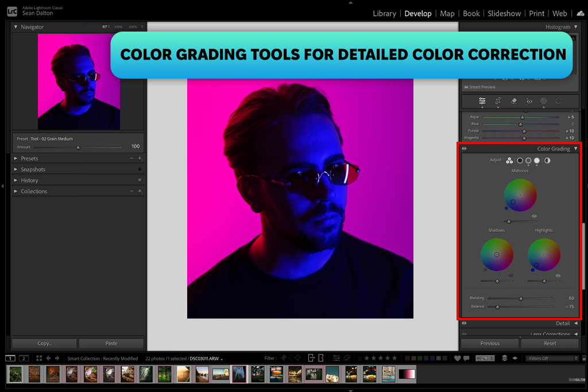Viewport: 588px width, 392px height.
Task: Switch to the Book module
Action: [471, 14]
